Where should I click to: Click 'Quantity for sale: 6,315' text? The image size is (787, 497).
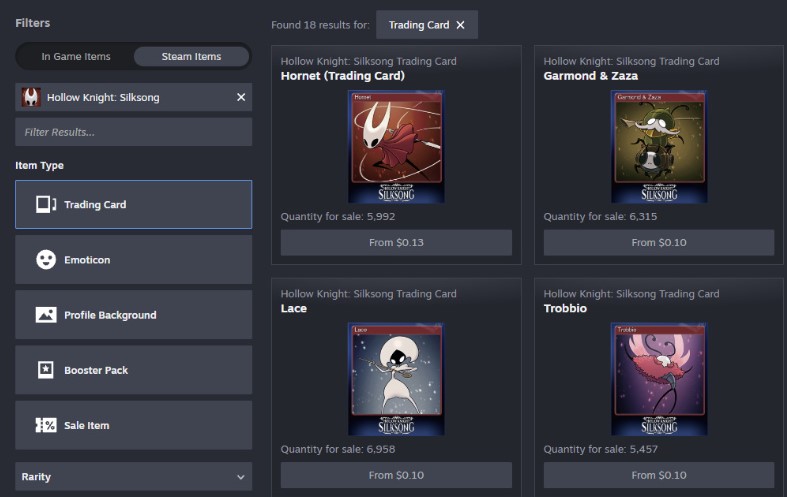(600, 216)
